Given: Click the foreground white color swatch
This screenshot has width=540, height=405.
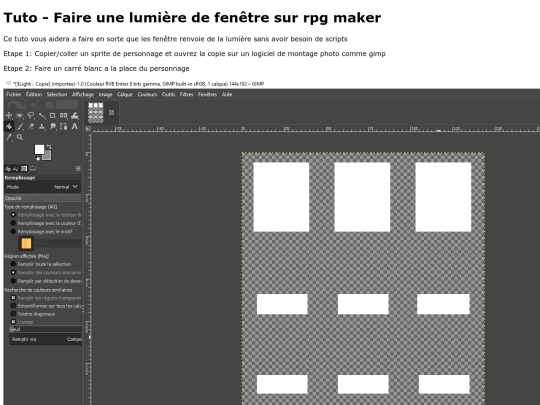Looking at the screenshot, I should click(39, 149).
